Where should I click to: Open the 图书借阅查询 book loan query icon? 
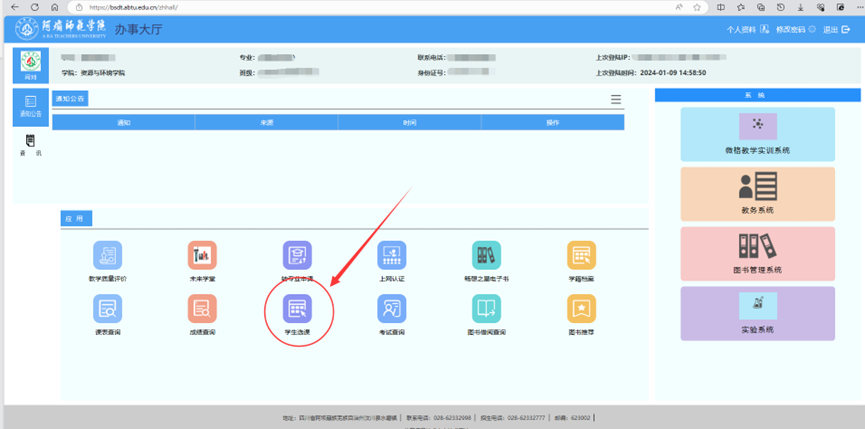[486, 308]
